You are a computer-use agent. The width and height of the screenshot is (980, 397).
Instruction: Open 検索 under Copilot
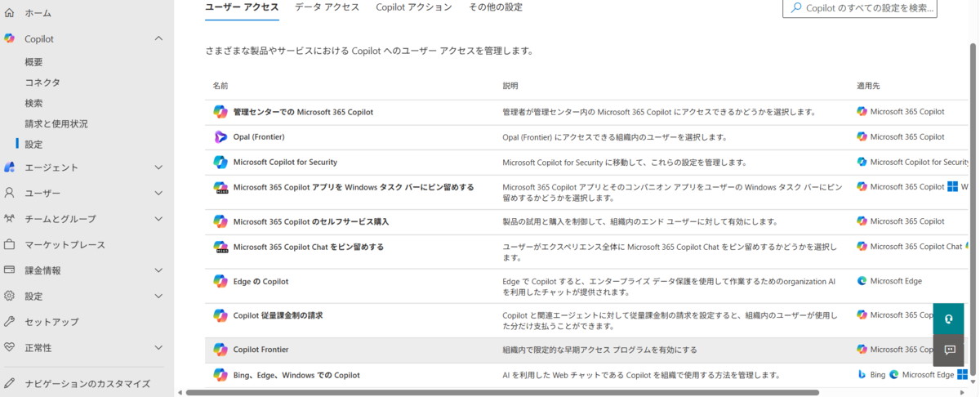click(33, 103)
